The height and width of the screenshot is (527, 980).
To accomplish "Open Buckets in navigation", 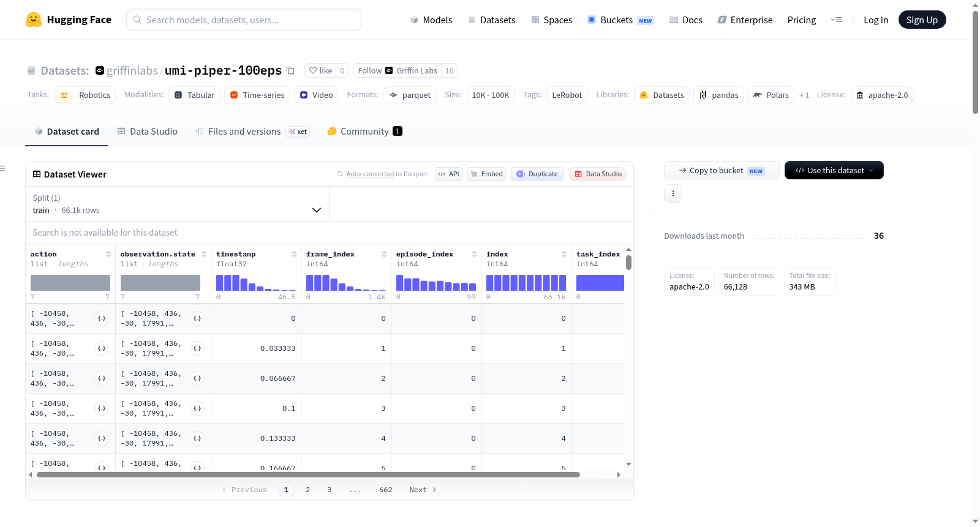I will [620, 20].
